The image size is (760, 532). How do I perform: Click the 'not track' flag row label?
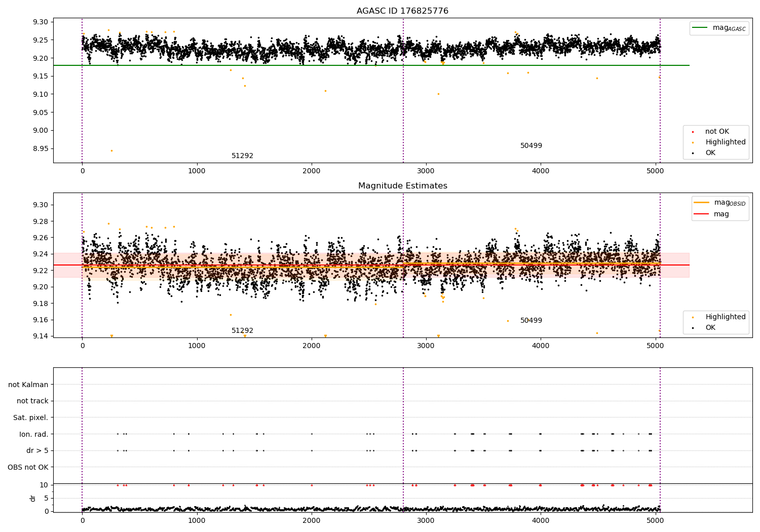(x=32, y=401)
